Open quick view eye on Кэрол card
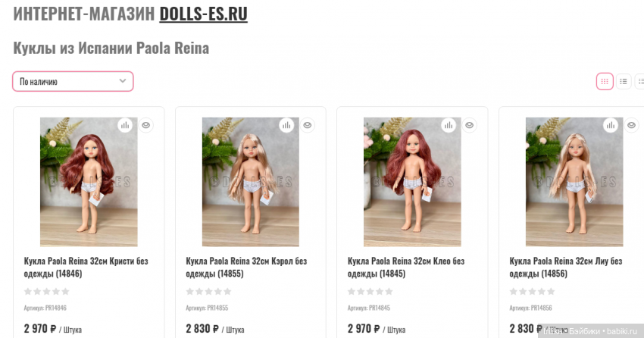 click(307, 125)
